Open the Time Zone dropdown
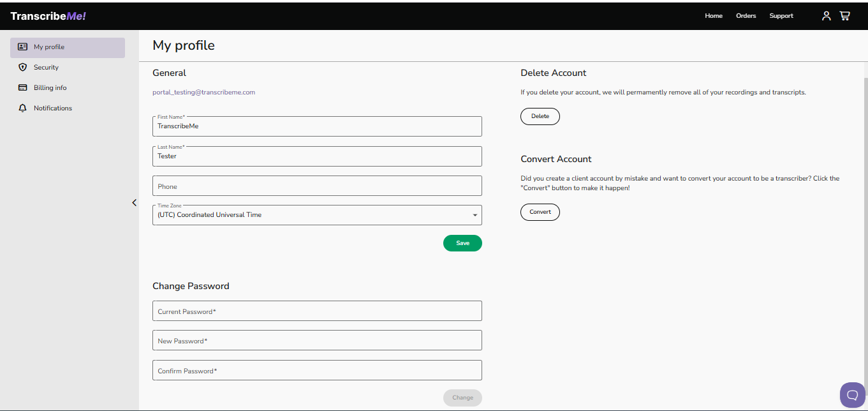This screenshot has width=868, height=411. point(317,214)
